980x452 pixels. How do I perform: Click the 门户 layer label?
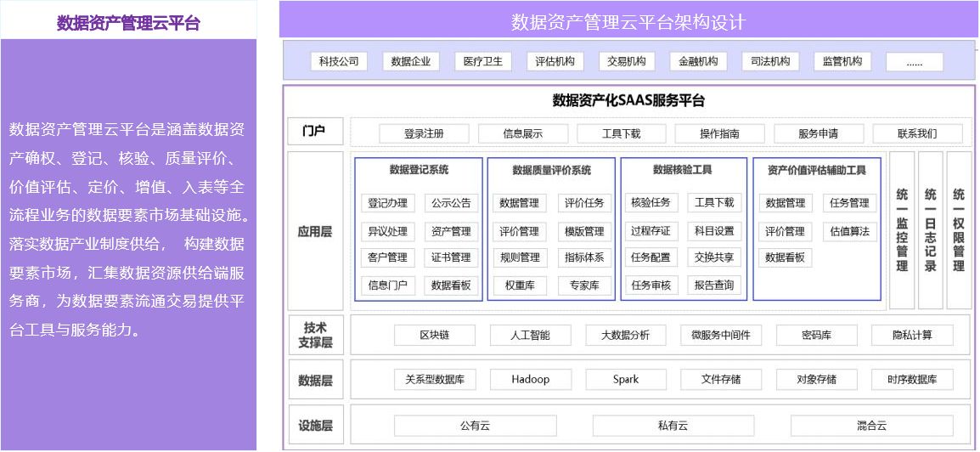click(316, 132)
